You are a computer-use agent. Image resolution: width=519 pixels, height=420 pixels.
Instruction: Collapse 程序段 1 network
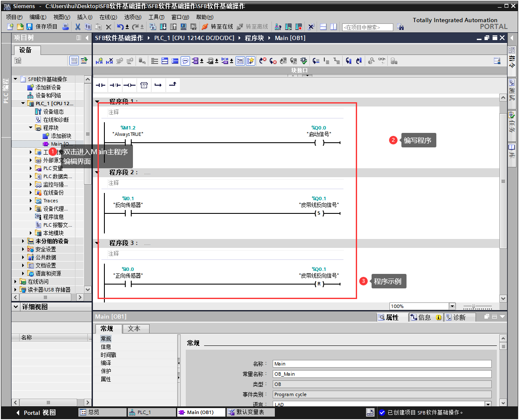(97, 102)
